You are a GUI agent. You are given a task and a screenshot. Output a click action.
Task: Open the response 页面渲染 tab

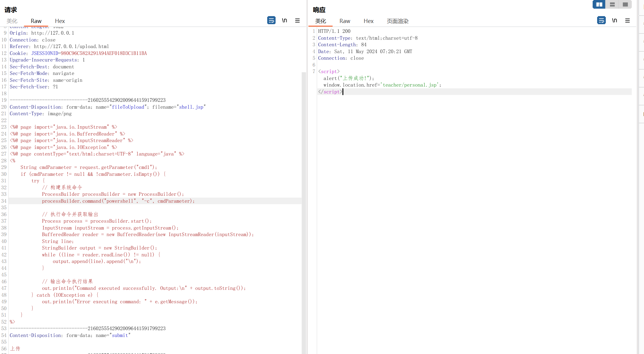pos(398,21)
